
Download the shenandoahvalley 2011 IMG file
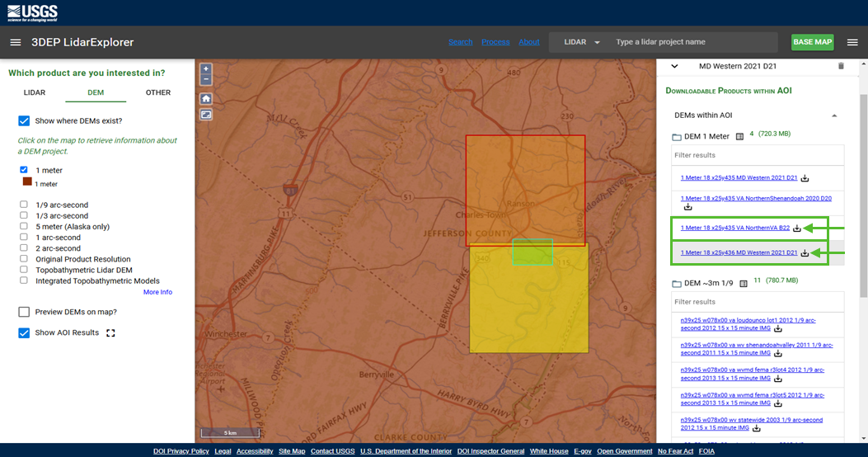[x=778, y=353]
